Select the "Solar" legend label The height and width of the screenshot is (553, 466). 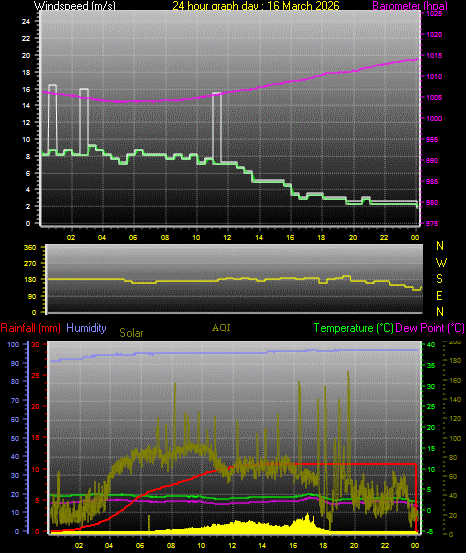131,333
